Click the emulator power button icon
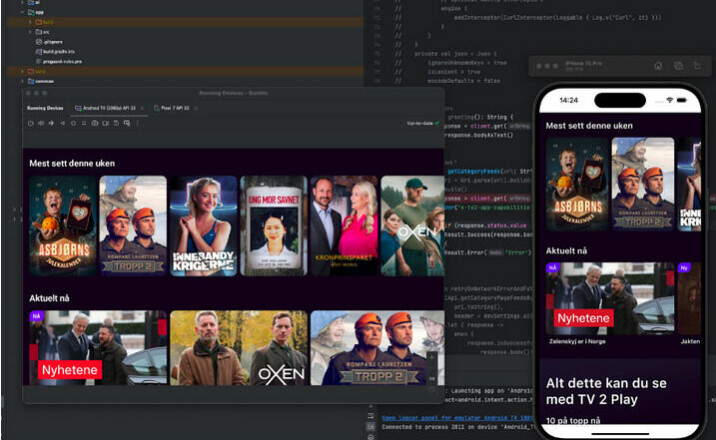 tap(31, 123)
